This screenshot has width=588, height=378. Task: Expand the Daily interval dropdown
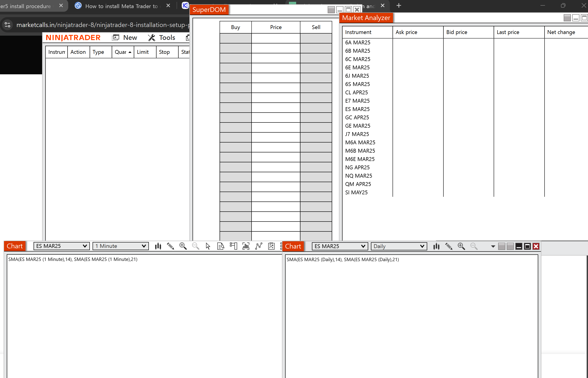pos(399,246)
